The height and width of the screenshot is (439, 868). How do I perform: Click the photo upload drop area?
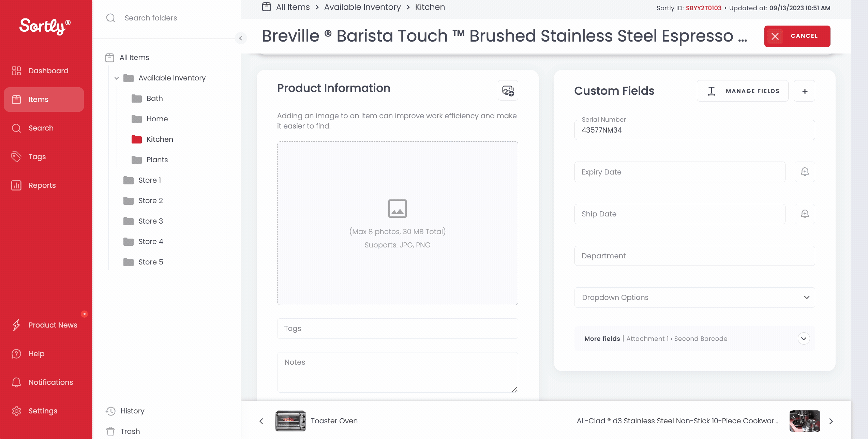point(398,223)
